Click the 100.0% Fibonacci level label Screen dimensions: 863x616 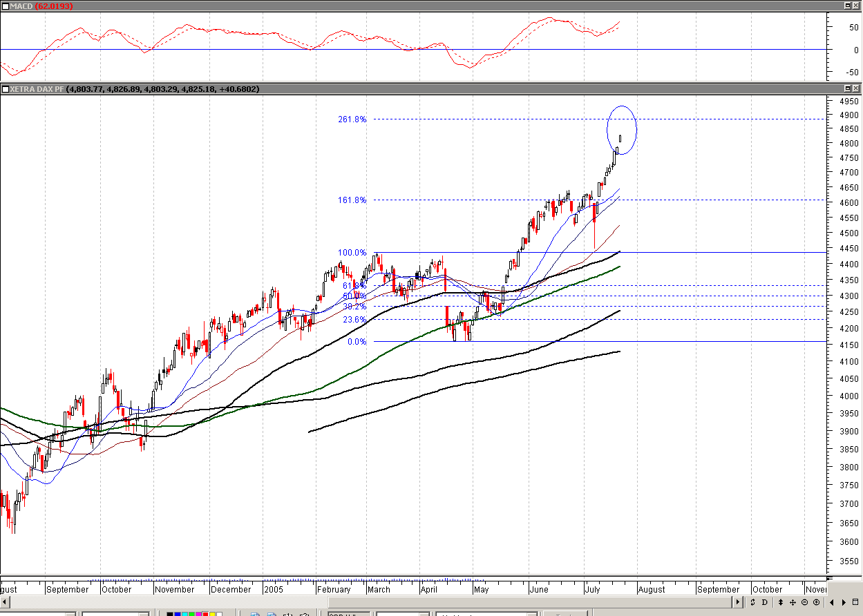pos(352,253)
